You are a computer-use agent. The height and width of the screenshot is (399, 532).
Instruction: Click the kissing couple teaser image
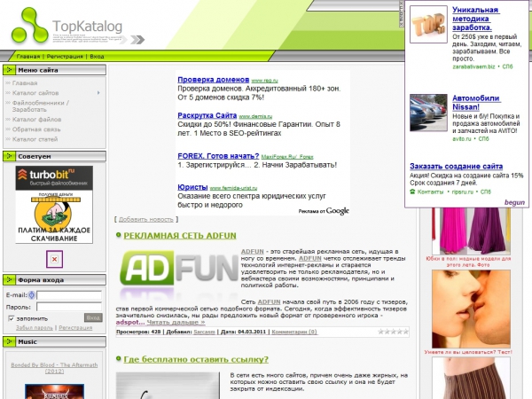coord(471,309)
